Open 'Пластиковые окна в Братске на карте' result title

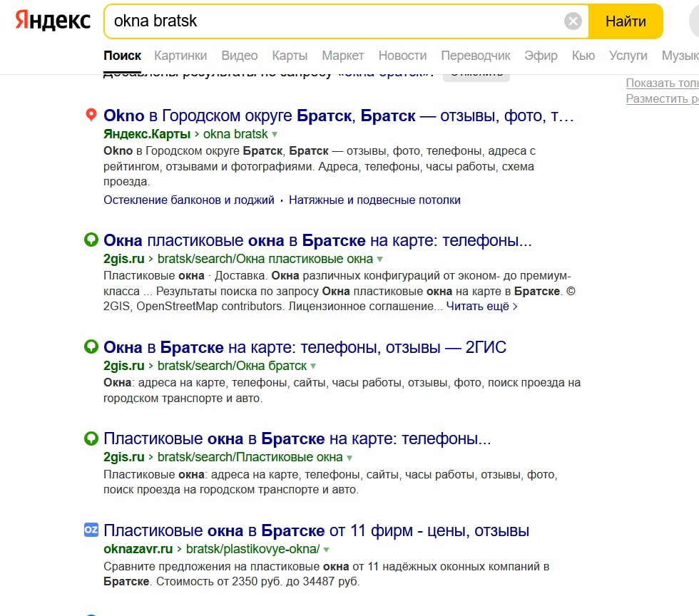coord(297,439)
